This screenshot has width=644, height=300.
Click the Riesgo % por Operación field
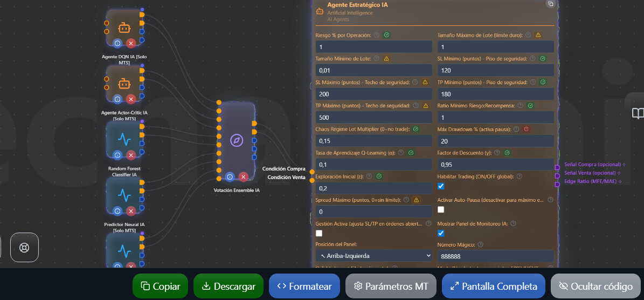click(x=373, y=47)
